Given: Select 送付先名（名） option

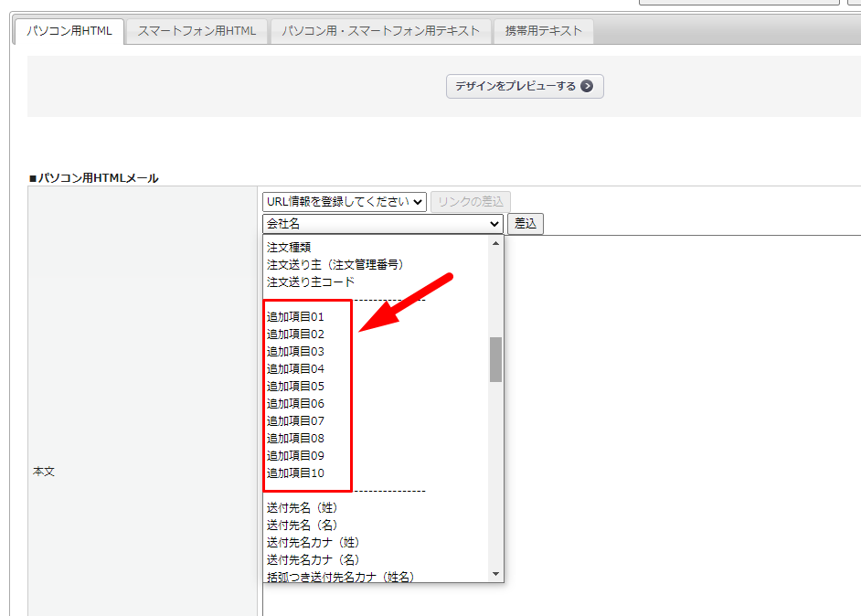Looking at the screenshot, I should (x=376, y=526).
